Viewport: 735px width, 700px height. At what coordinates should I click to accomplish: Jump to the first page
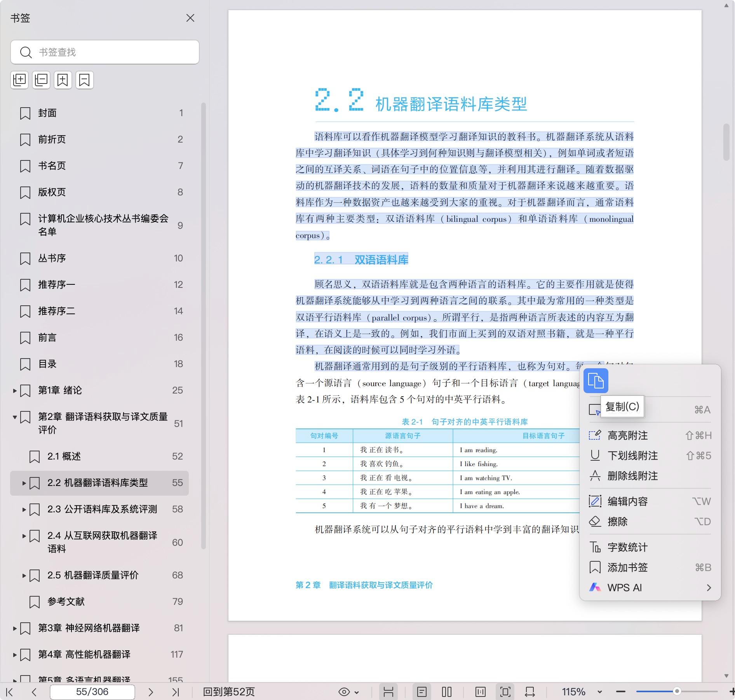tap(10, 691)
